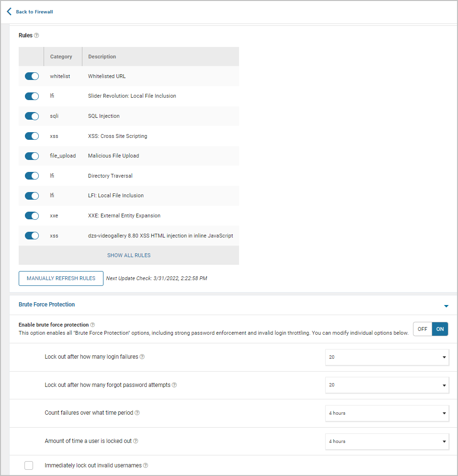This screenshot has height=476, width=458.
Task: Click the 'Enable brute force protection' label
Action: (54, 325)
